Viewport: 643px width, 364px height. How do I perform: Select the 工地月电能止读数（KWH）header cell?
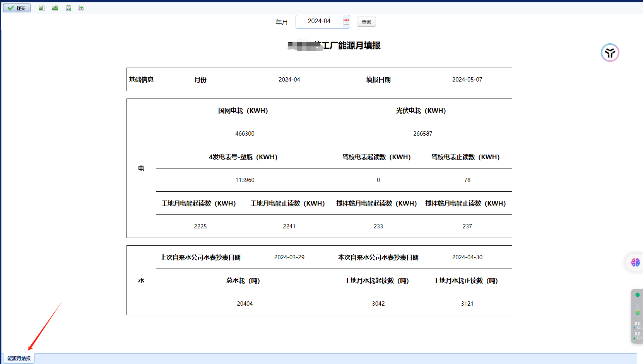[x=289, y=203]
